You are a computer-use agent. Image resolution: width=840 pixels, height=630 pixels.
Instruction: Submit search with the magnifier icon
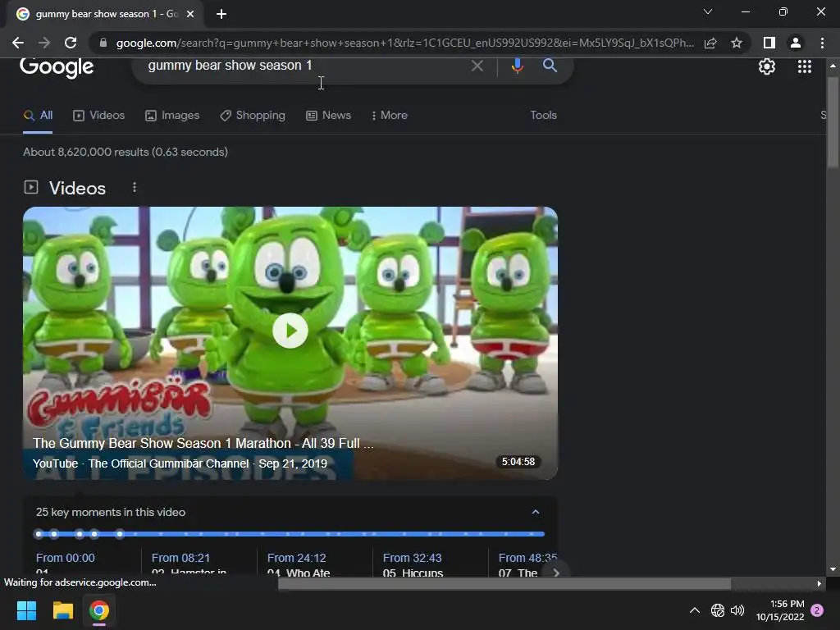pos(550,66)
